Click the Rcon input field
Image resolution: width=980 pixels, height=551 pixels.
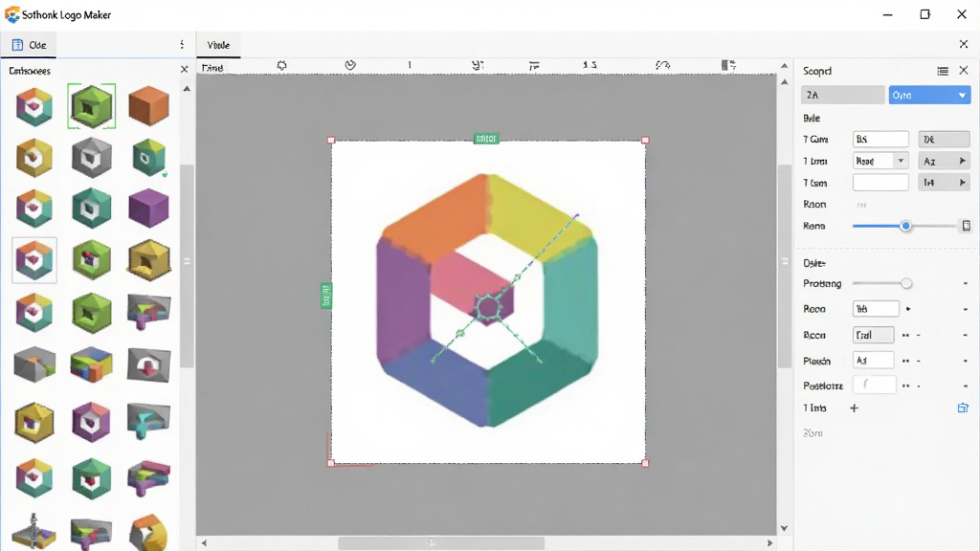point(873,335)
